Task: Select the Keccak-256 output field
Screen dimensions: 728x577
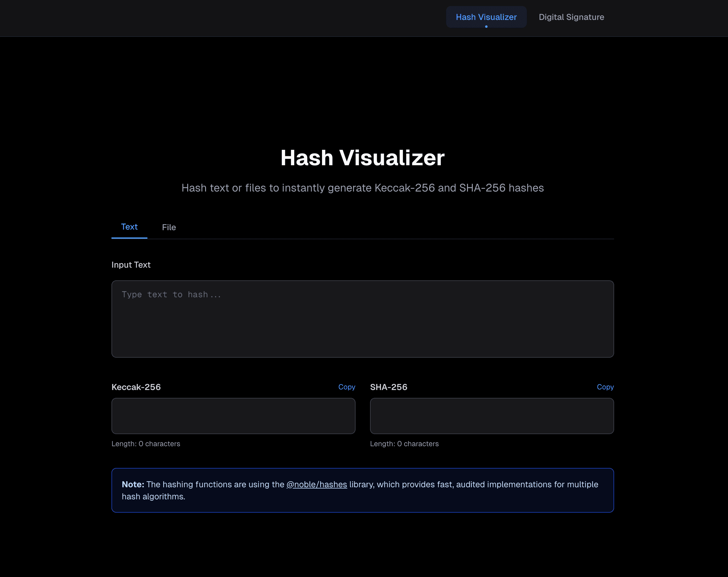Action: 233,416
